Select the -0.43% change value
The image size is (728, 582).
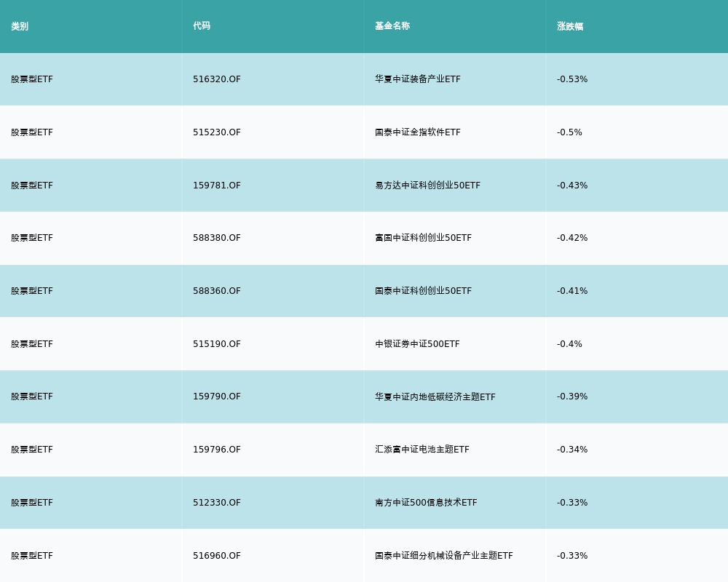(572, 186)
